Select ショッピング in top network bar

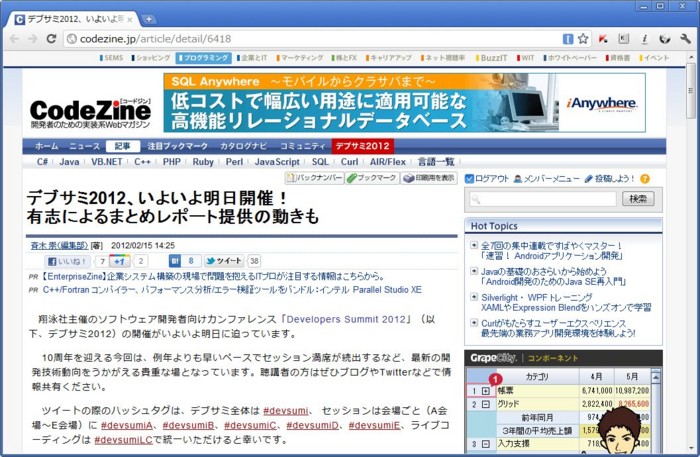click(x=151, y=58)
